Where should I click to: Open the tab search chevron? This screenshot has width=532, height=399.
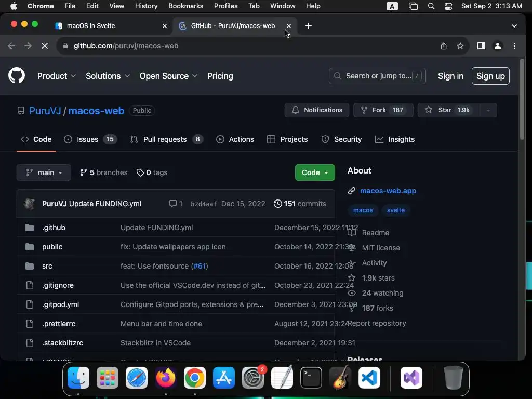514,26
